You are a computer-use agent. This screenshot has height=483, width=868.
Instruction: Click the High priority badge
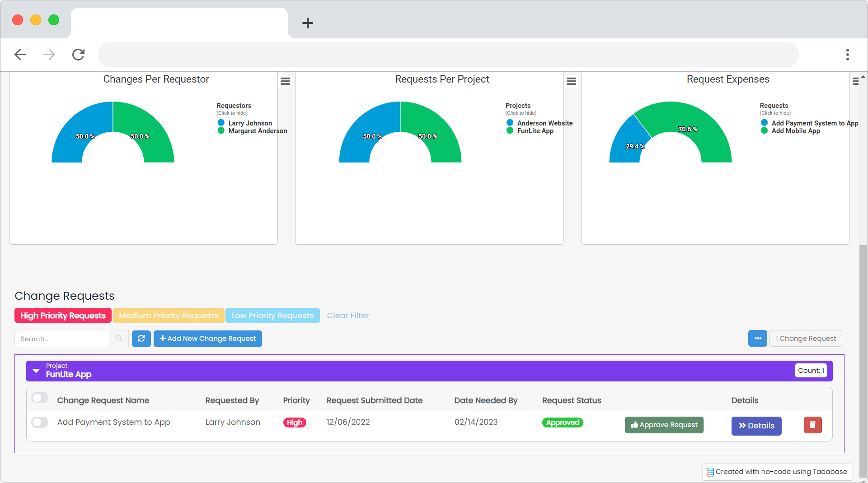tap(295, 423)
